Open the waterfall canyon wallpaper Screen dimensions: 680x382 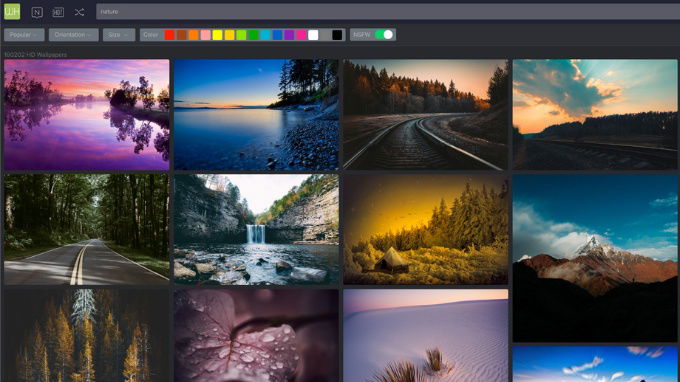[256, 229]
